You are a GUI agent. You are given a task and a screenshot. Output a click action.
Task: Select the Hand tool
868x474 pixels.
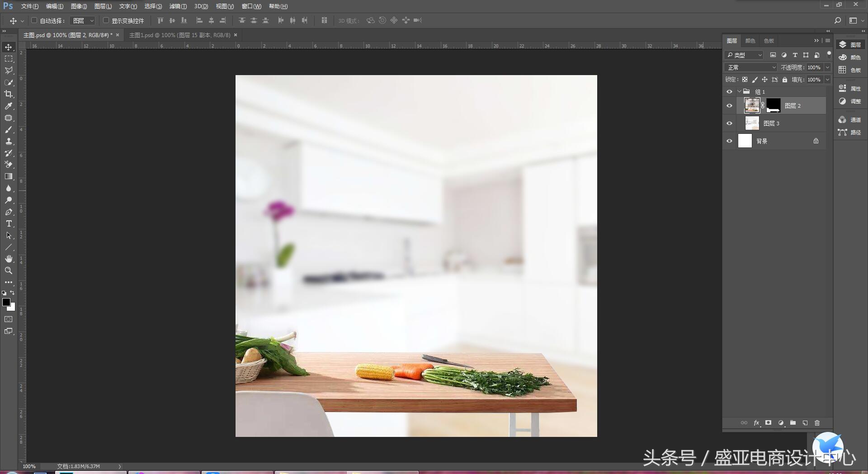coord(9,259)
